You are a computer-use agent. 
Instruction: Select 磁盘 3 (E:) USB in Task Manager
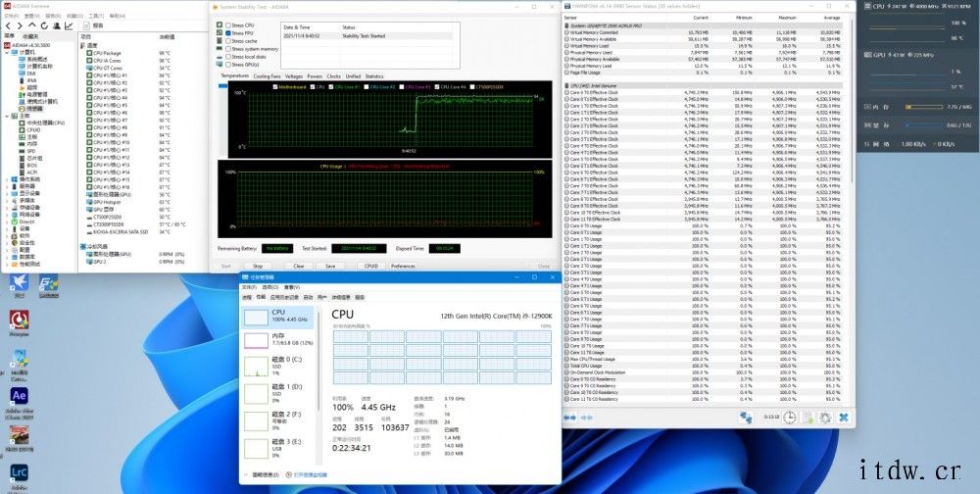[x=278, y=448]
